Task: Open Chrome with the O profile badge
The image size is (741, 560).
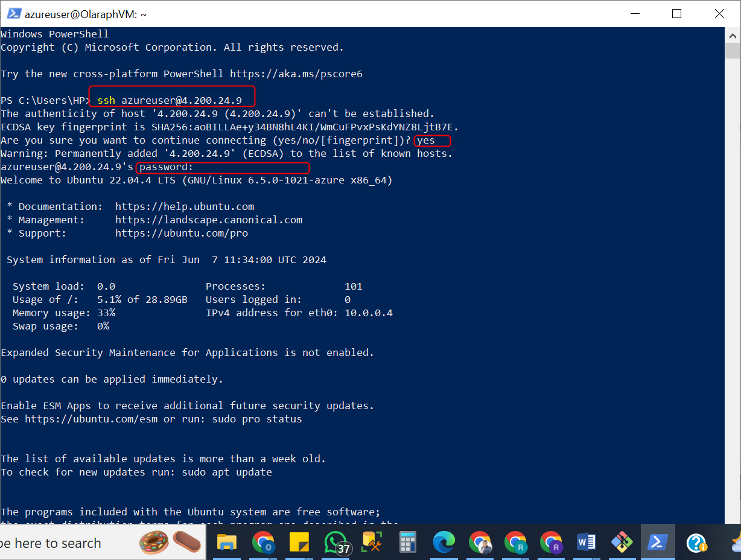Action: coord(262,542)
